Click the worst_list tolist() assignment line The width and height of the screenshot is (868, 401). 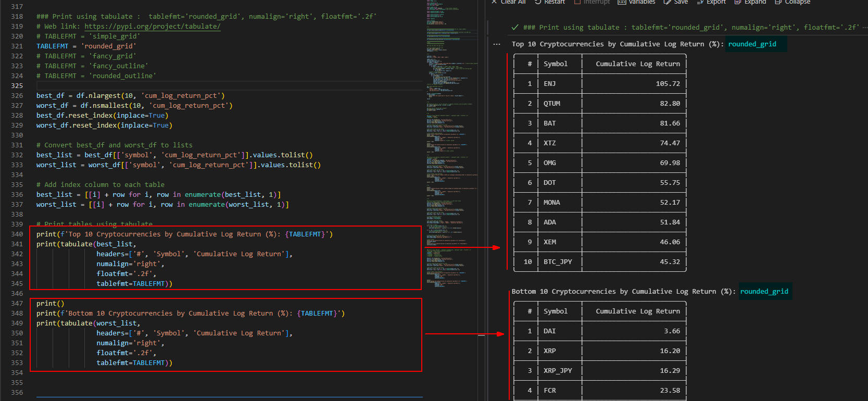(179, 165)
